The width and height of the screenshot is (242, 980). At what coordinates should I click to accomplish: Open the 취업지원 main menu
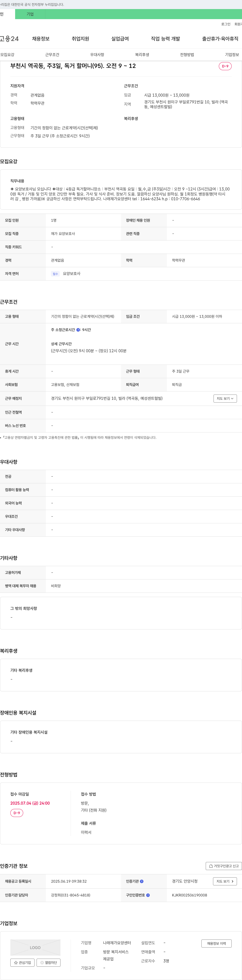(x=80, y=39)
